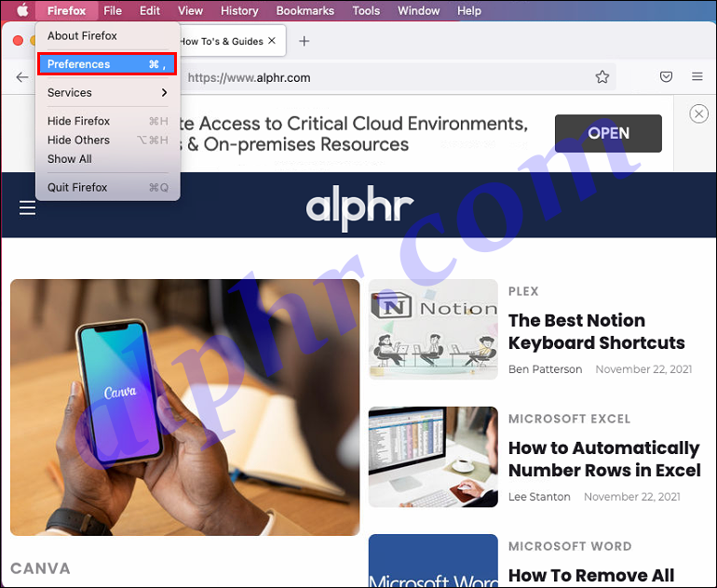Open the Tools menu
Screen dimensions: 717x588
(366, 10)
